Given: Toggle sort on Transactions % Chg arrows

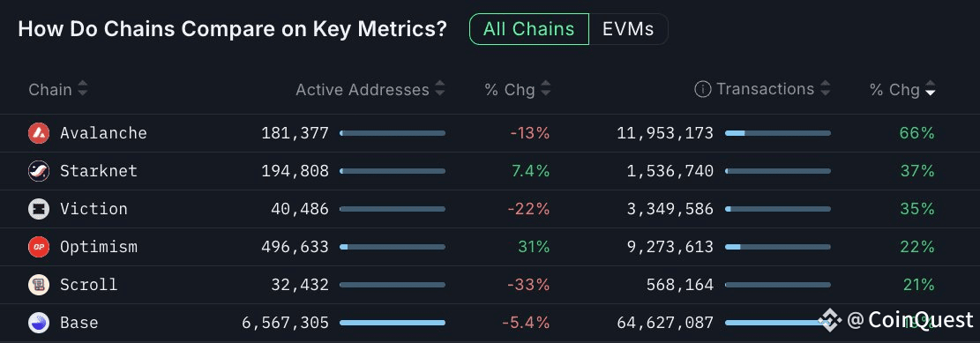Looking at the screenshot, I should [x=931, y=89].
